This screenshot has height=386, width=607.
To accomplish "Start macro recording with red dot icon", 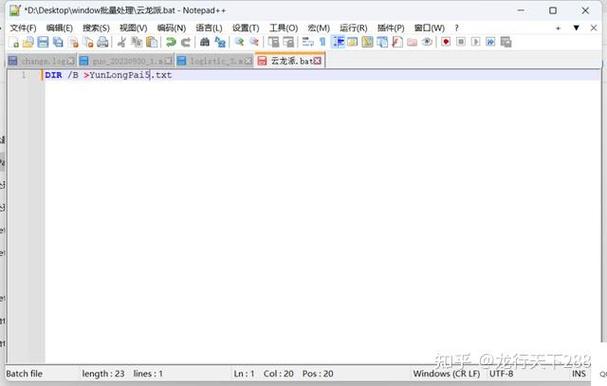I will click(446, 42).
